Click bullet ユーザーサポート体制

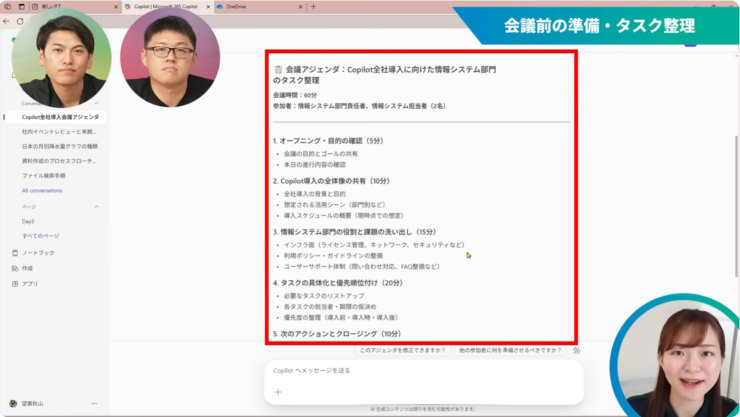tap(362, 267)
